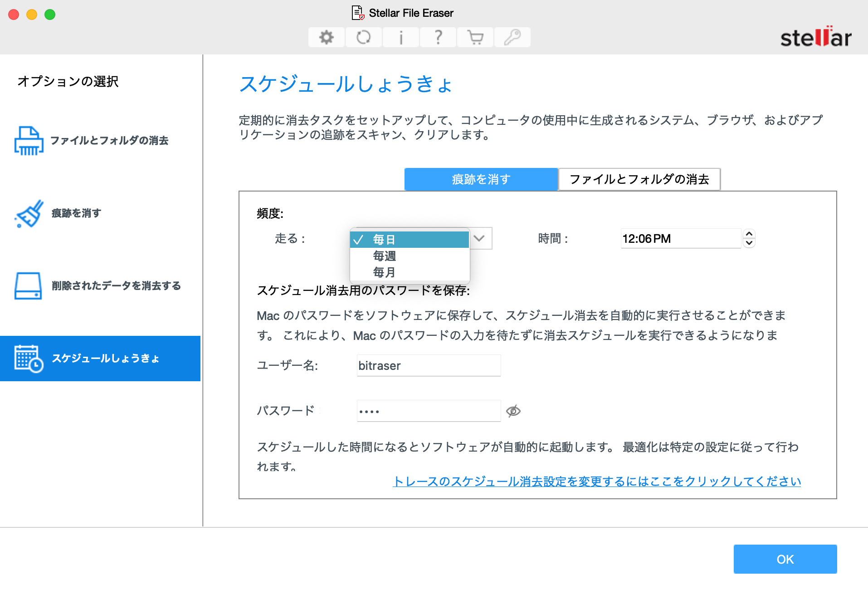Click the key activation icon

(x=512, y=37)
